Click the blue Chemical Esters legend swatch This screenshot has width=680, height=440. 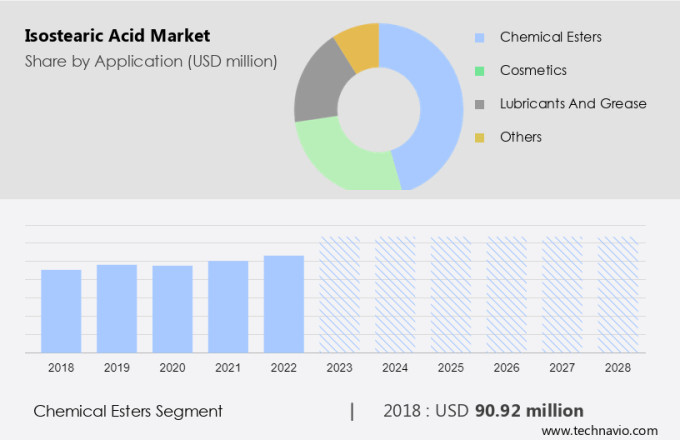point(480,38)
